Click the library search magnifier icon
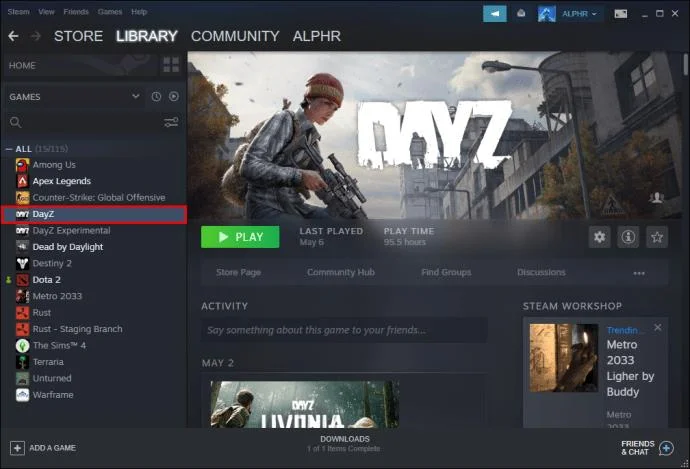The height and width of the screenshot is (469, 690). [x=15, y=122]
